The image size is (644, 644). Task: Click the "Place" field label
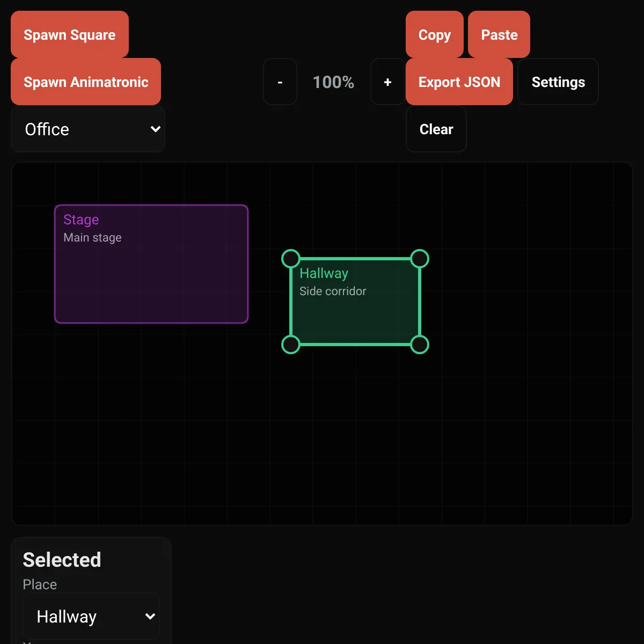[x=40, y=584]
